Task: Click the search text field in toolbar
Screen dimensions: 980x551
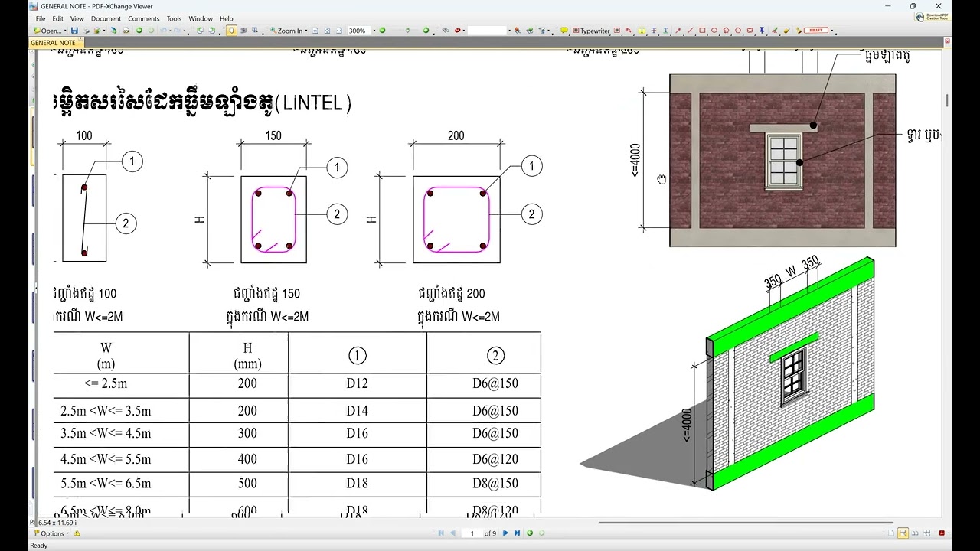Action: coord(488,31)
